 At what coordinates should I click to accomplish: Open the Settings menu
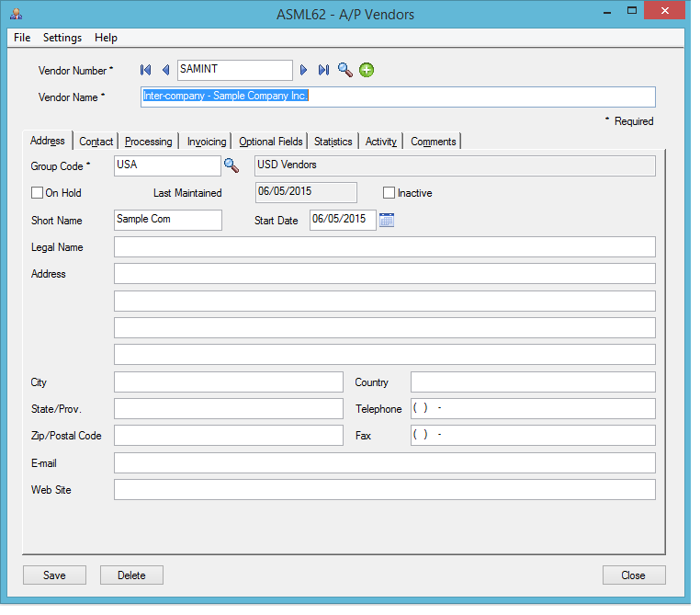(x=62, y=38)
